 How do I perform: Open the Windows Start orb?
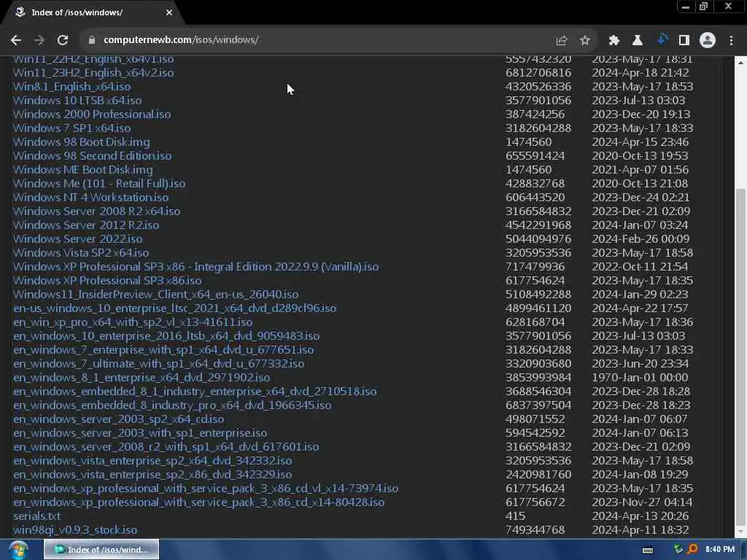pos(18,551)
